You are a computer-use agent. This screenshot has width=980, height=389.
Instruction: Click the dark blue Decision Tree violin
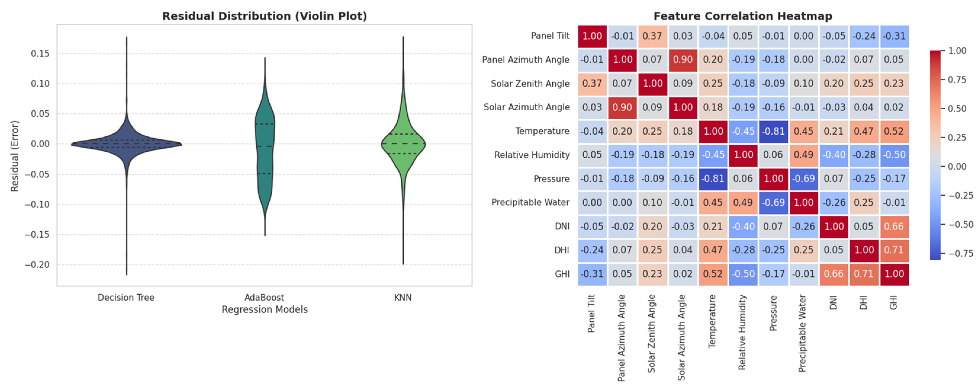click(126, 144)
